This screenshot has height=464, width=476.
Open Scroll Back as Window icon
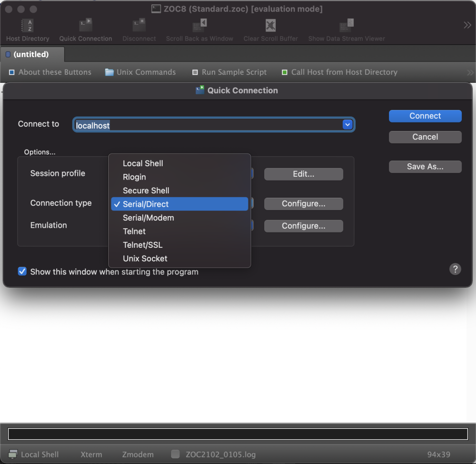tap(199, 26)
